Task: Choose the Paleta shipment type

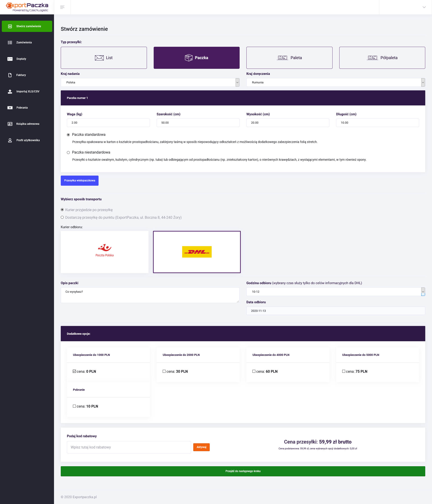Action: click(289, 58)
